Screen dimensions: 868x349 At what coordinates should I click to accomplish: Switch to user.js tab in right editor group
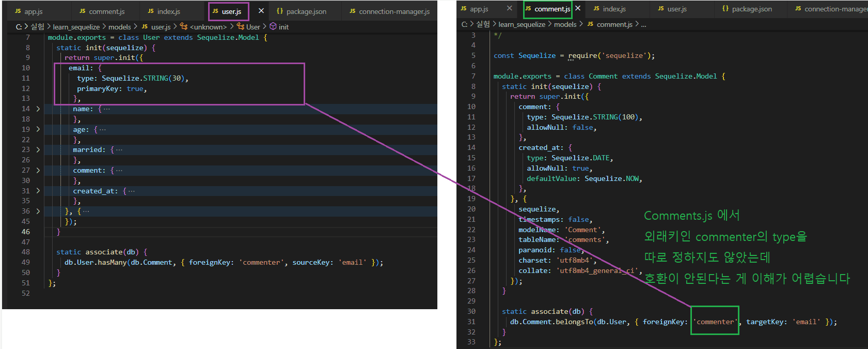click(x=672, y=9)
